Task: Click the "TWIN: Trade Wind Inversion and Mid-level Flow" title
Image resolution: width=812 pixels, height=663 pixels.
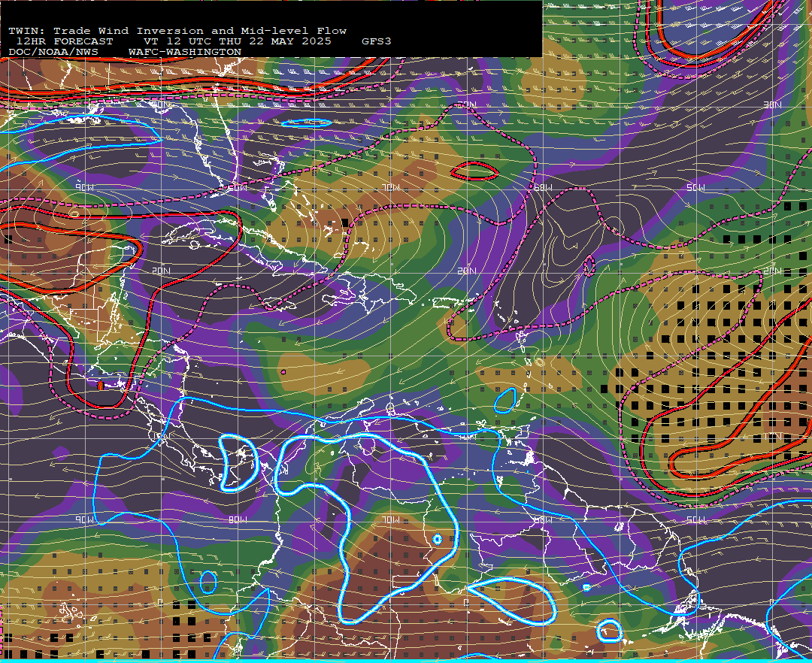Action: pyautogui.click(x=177, y=31)
